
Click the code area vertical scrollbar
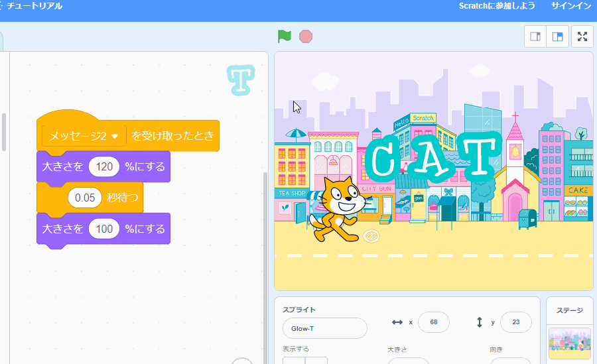coord(265,267)
